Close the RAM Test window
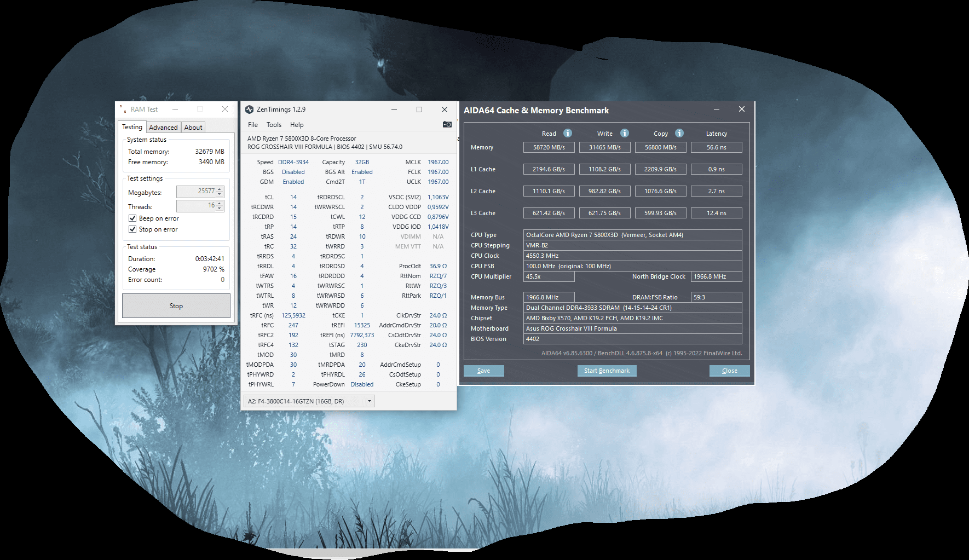969x560 pixels. click(225, 109)
